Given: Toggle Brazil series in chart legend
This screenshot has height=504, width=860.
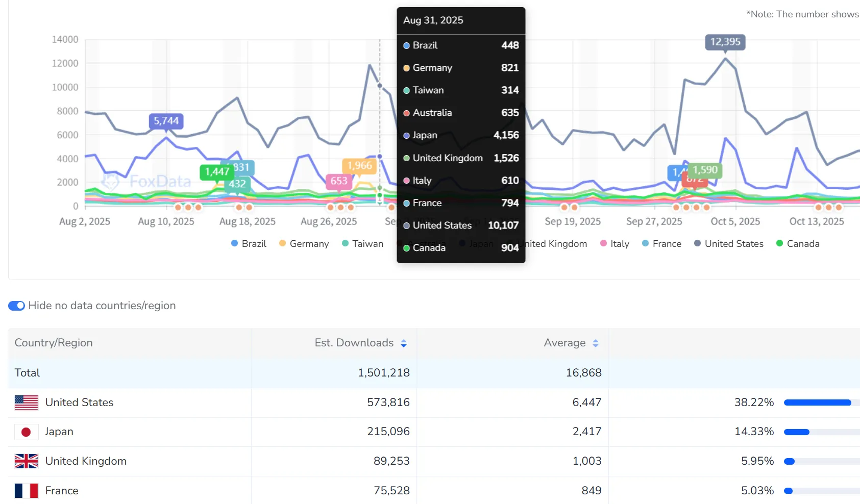Looking at the screenshot, I should pyautogui.click(x=249, y=244).
